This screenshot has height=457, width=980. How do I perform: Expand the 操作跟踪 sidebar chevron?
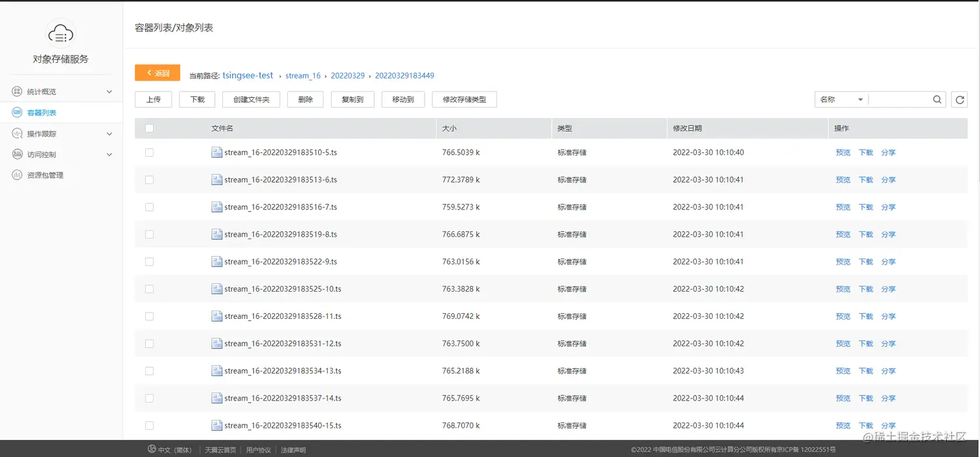(x=109, y=134)
